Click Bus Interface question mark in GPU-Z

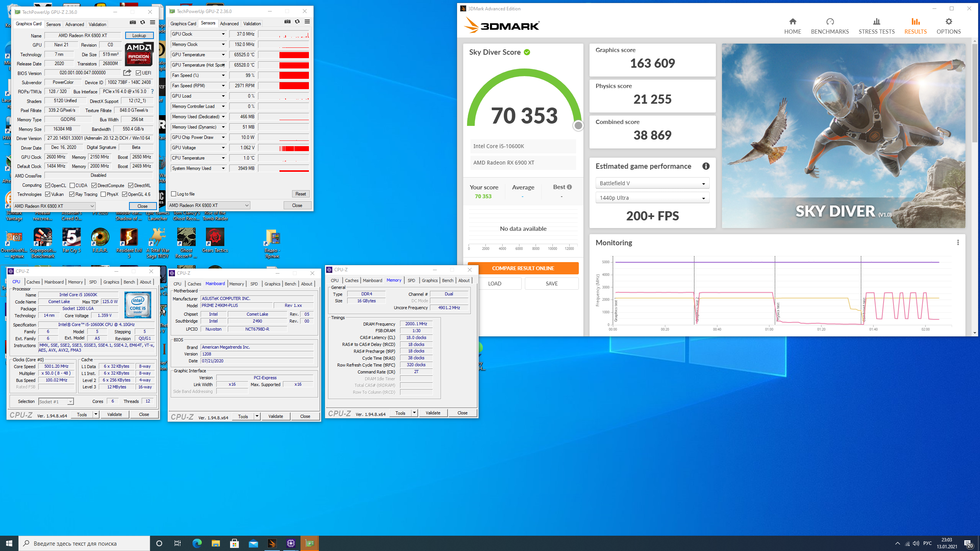tap(152, 91)
